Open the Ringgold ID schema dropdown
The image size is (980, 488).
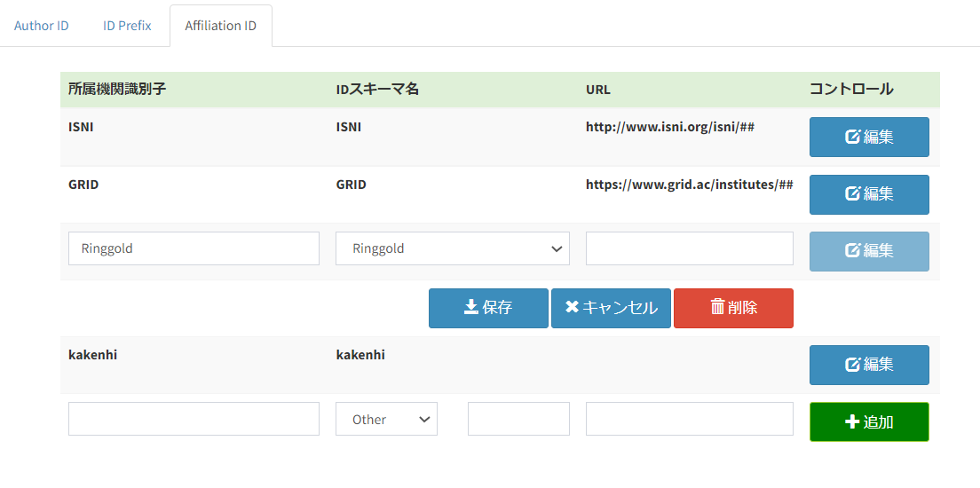(x=453, y=248)
